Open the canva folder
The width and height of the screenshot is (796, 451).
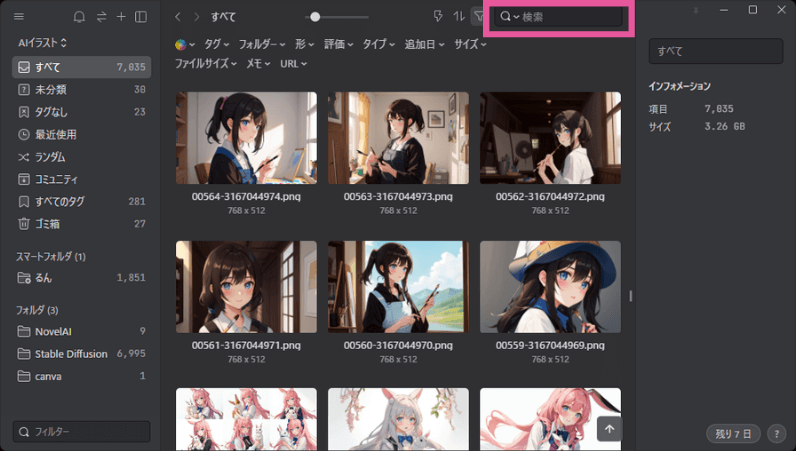coord(81,376)
